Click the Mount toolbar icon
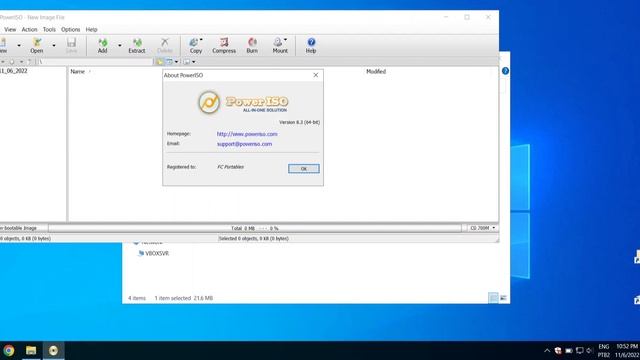This screenshot has width=640, height=360. coord(280,45)
